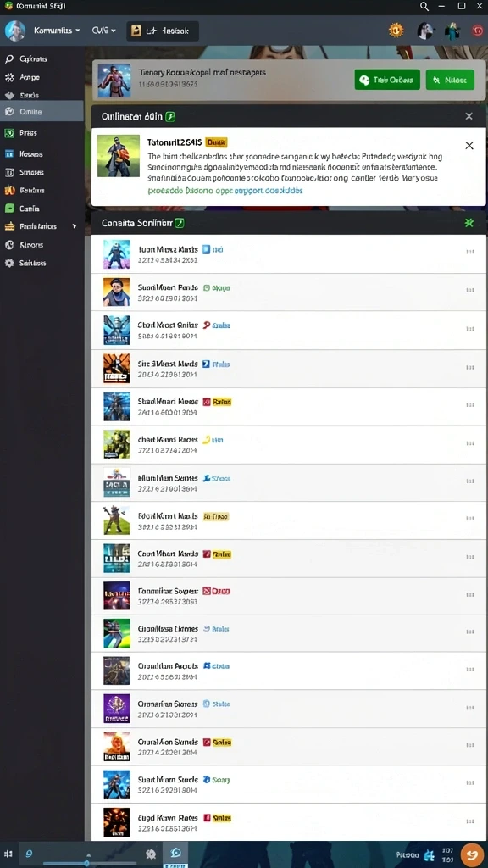This screenshot has height=868, width=488.
Task: Open the highlighted chat app in taskbar
Action: pyautogui.click(x=175, y=853)
